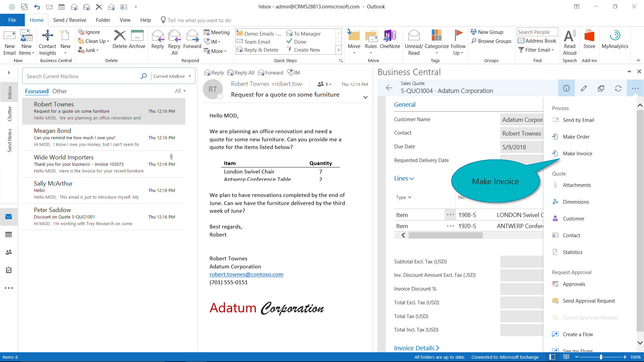Click the Search Current Mailbox field

(82, 76)
